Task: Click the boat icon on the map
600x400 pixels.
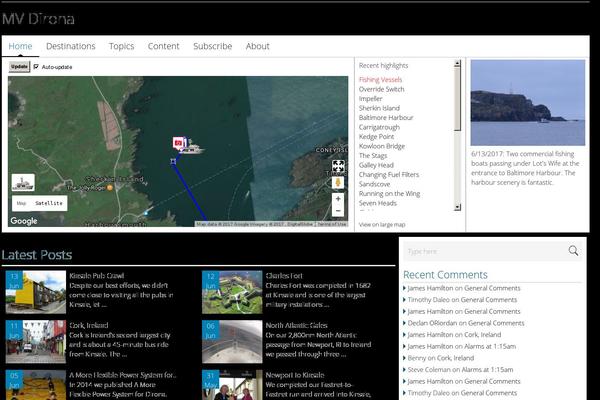Action: click(192, 146)
